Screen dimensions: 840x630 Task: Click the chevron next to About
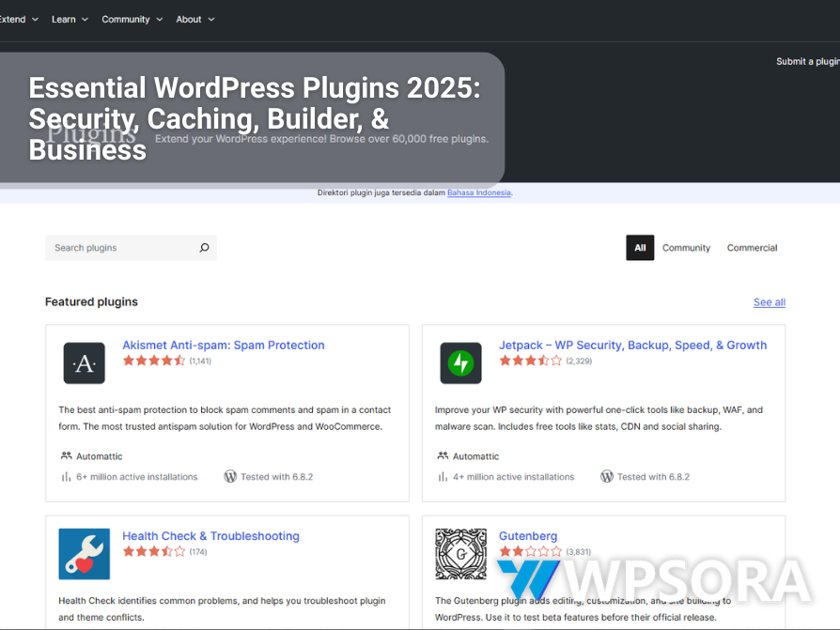211,20
